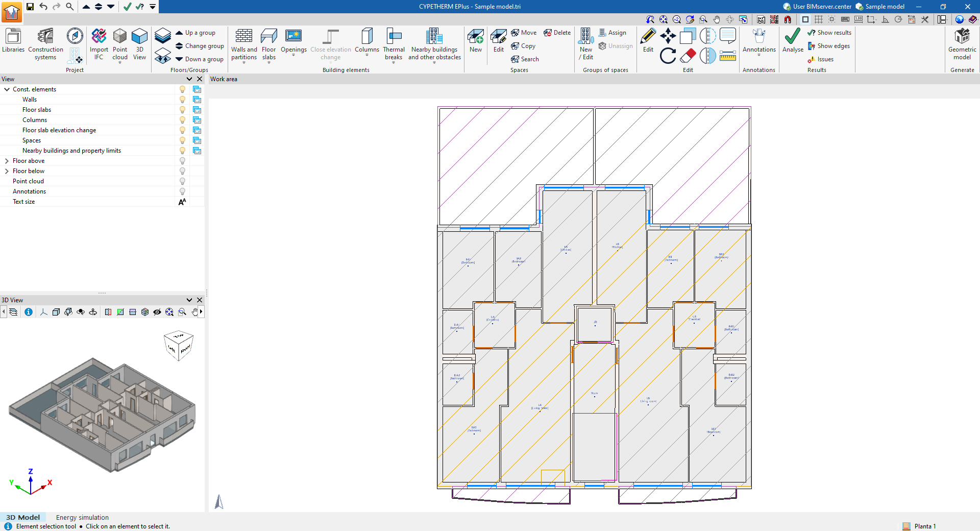Viewport: 980px width, 531px height.
Task: Click the Text size adjustment icon
Action: [182, 202]
